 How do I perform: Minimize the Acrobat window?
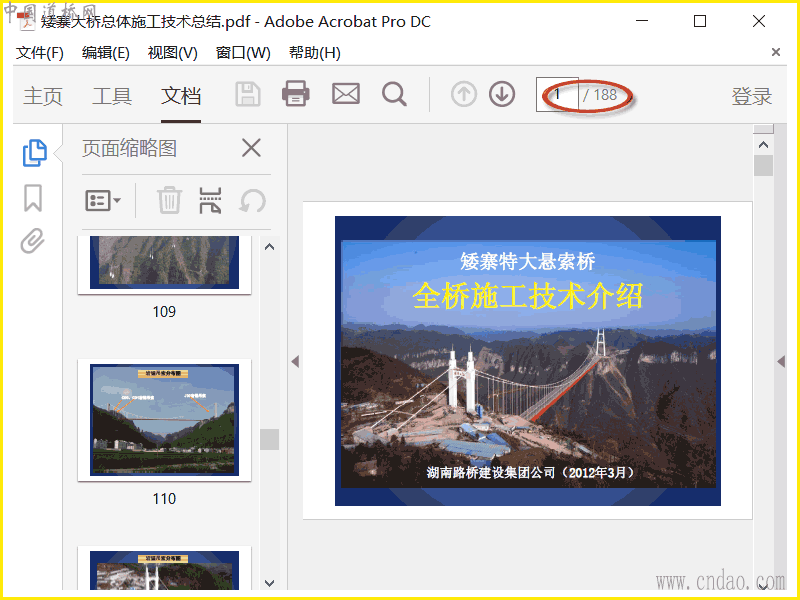coord(642,21)
